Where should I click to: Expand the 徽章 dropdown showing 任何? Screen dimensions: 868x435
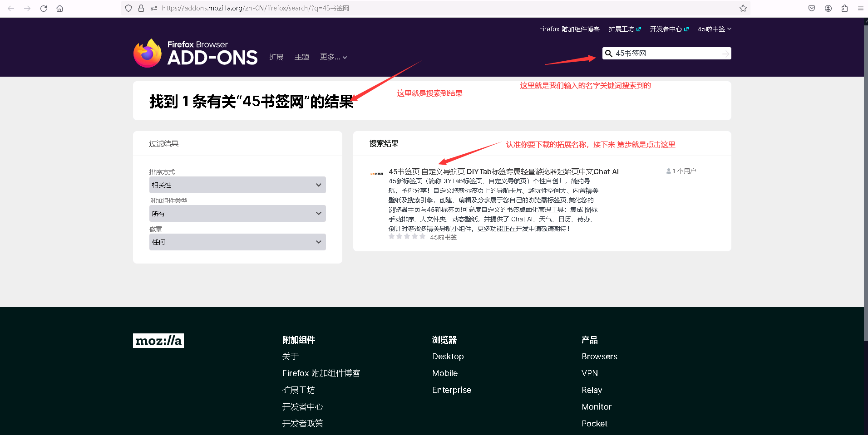[237, 242]
